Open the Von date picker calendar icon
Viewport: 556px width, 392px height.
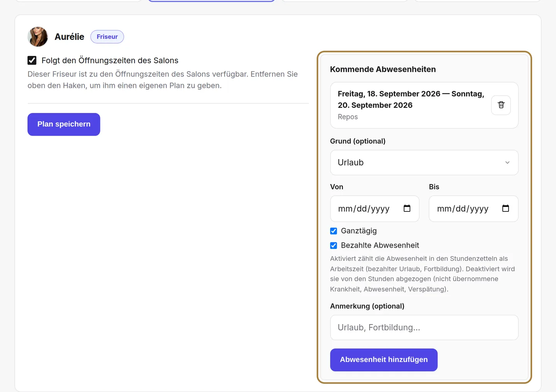[407, 208]
